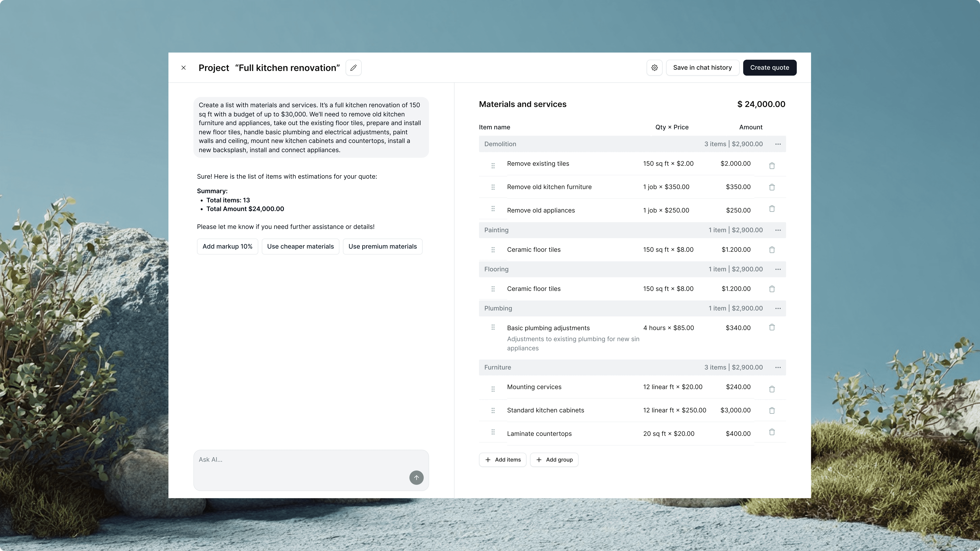980x551 pixels.
Task: Delete the Basic plumbing adjustments item
Action: coord(772,327)
